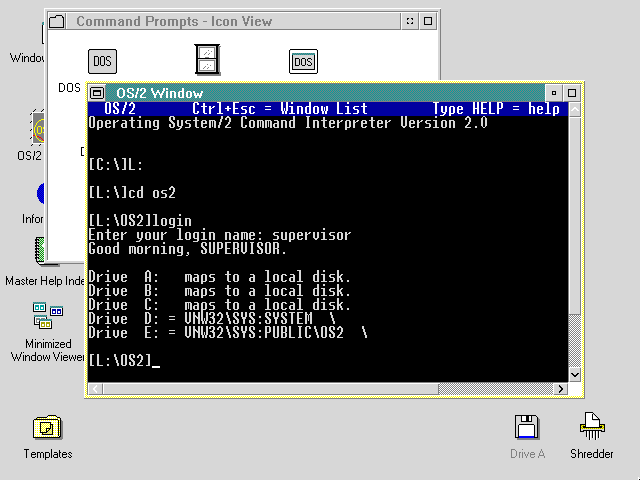Image resolution: width=640 pixels, height=480 pixels.
Task: Click 'Type HELP = help' in the help bar
Action: (496, 109)
